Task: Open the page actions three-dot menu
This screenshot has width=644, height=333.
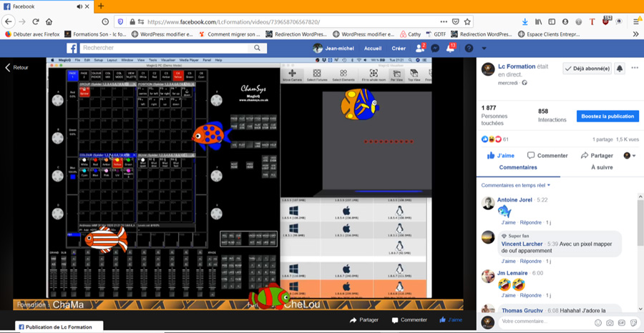Action: point(444,21)
